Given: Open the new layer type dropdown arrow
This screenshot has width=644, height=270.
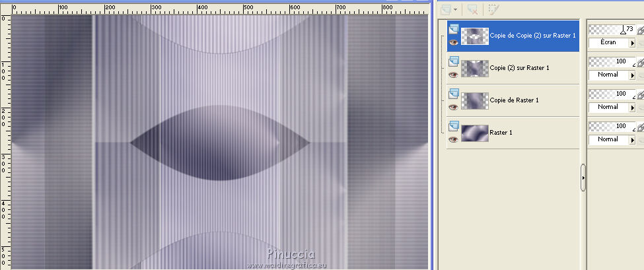Looking at the screenshot, I should [455, 9].
